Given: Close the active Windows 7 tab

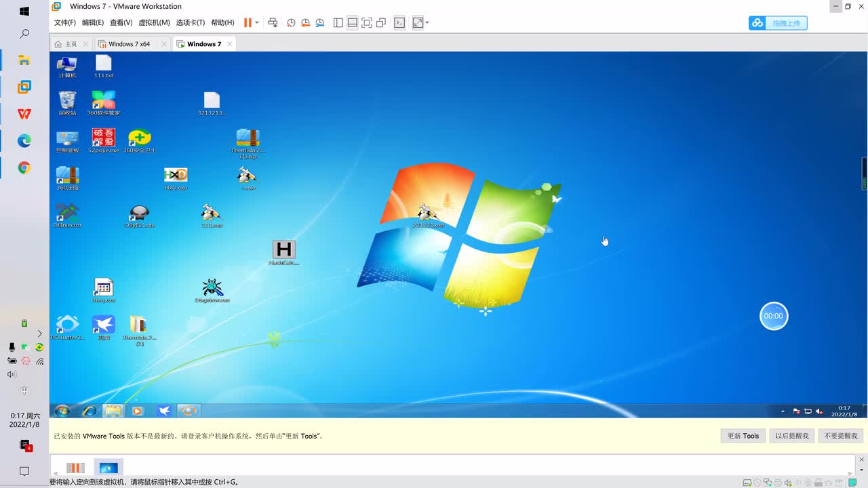Looking at the screenshot, I should (230, 44).
